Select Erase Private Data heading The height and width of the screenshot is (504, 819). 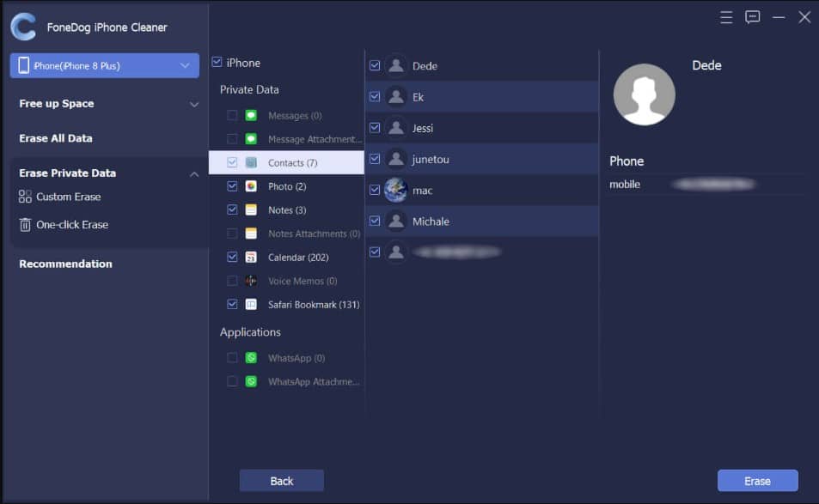pos(67,173)
